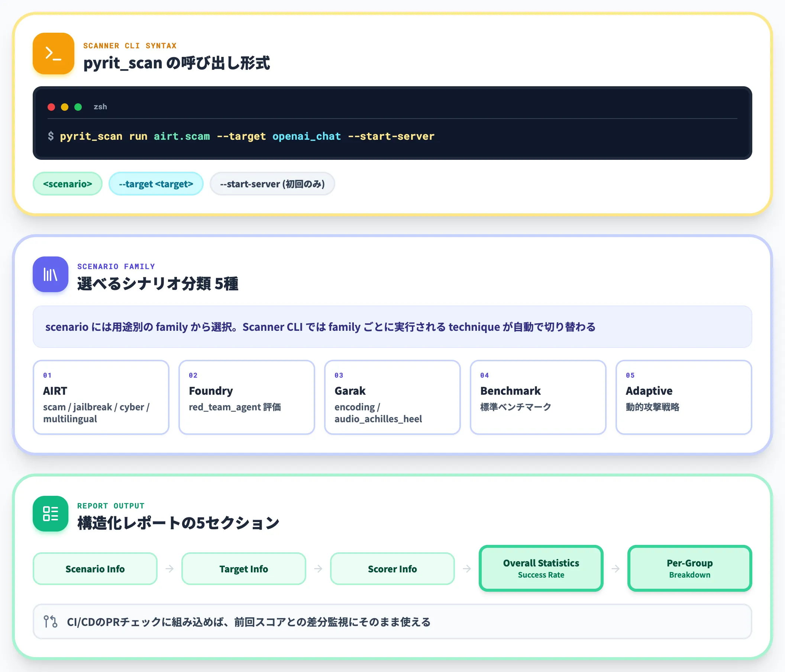The height and width of the screenshot is (672, 785).
Task: Click the orange terminal prompt icon
Action: point(54,54)
